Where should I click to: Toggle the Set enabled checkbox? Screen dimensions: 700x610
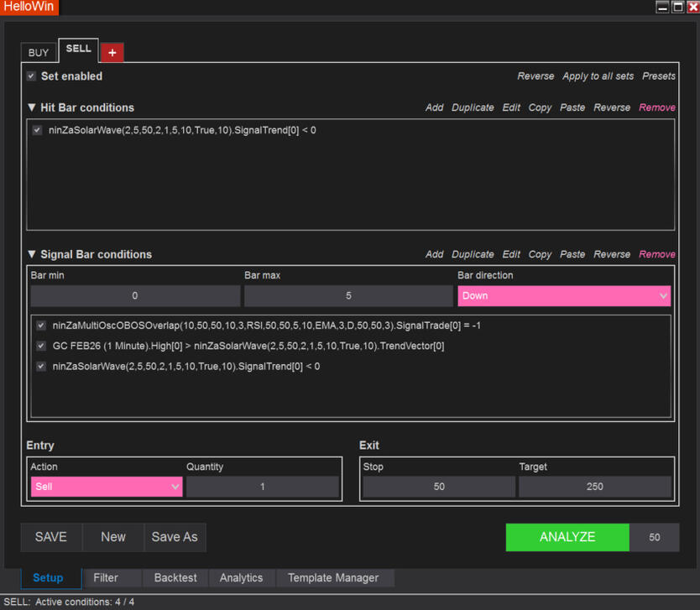click(x=31, y=76)
